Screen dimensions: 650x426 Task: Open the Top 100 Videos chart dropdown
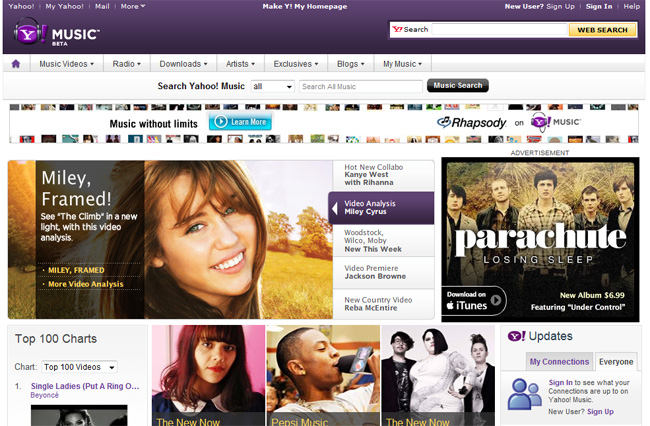coord(79,367)
